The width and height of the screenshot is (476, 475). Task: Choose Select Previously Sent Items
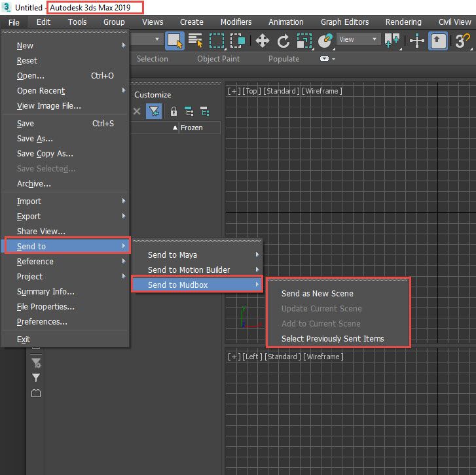tap(339, 338)
